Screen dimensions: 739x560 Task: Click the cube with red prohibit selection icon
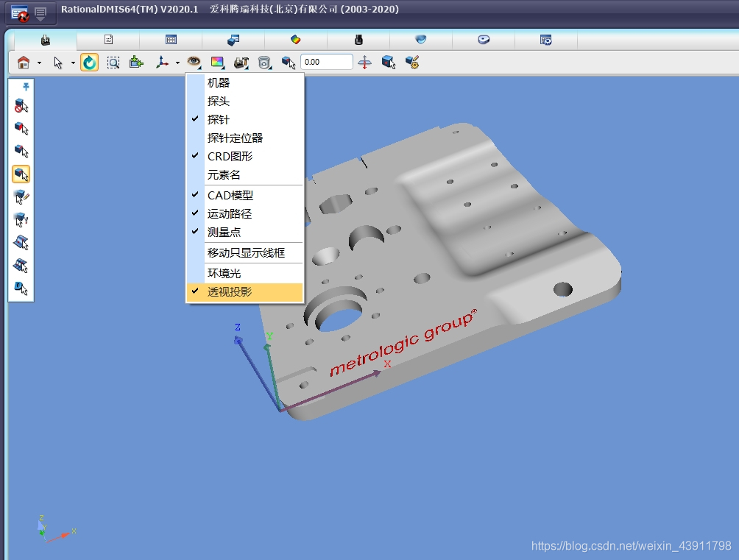pos(21,105)
